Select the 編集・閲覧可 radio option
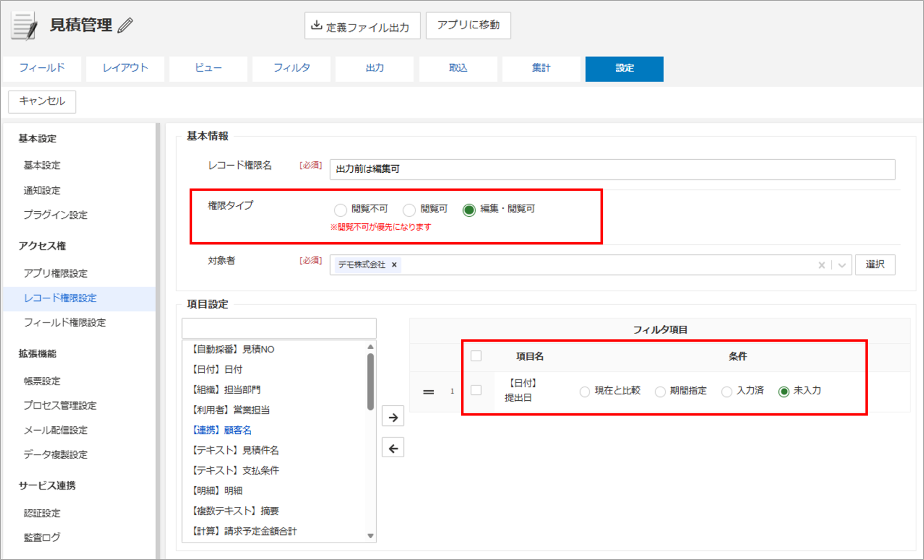Screen dimensions: 924x560 pos(469,210)
